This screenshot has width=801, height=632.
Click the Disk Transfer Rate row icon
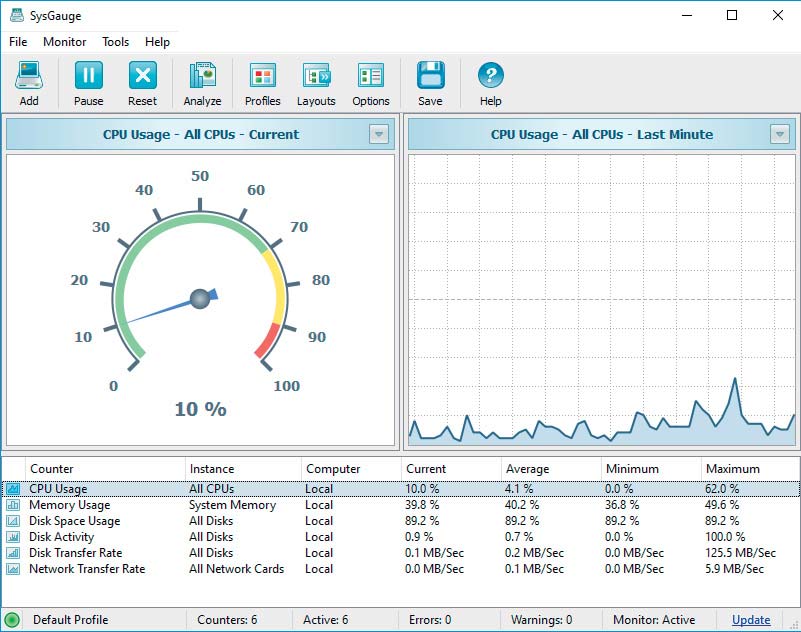[13, 552]
